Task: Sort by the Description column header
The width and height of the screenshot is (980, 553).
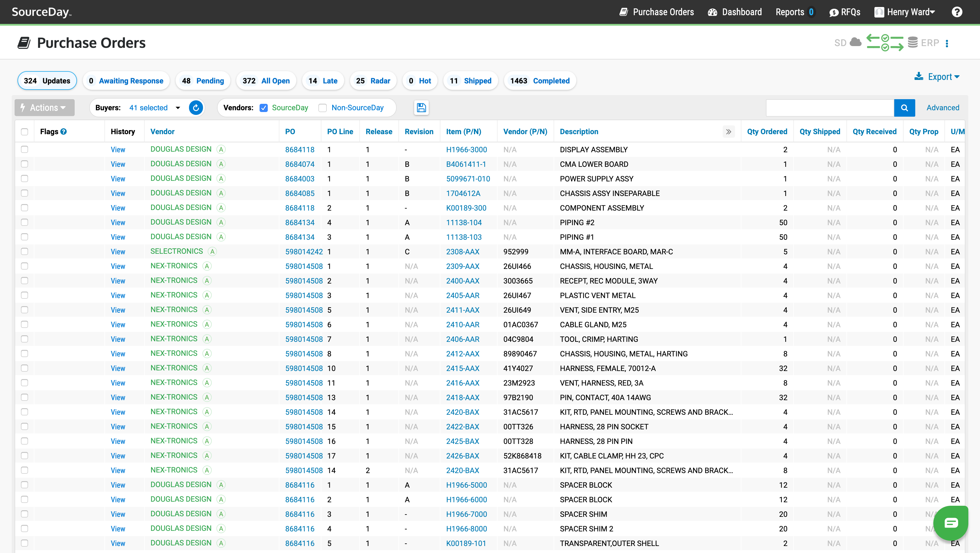Action: point(579,132)
